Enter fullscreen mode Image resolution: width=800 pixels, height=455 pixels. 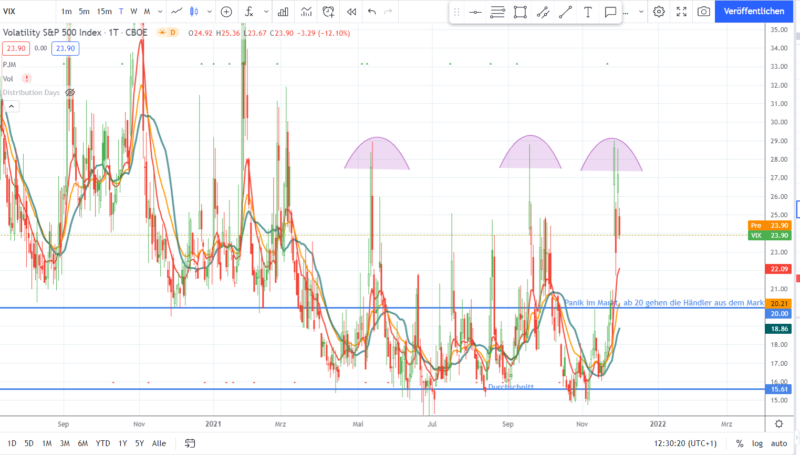(681, 12)
